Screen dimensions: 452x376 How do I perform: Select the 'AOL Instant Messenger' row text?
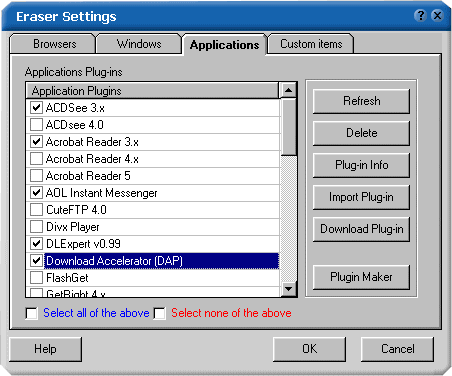pyautogui.click(x=101, y=193)
